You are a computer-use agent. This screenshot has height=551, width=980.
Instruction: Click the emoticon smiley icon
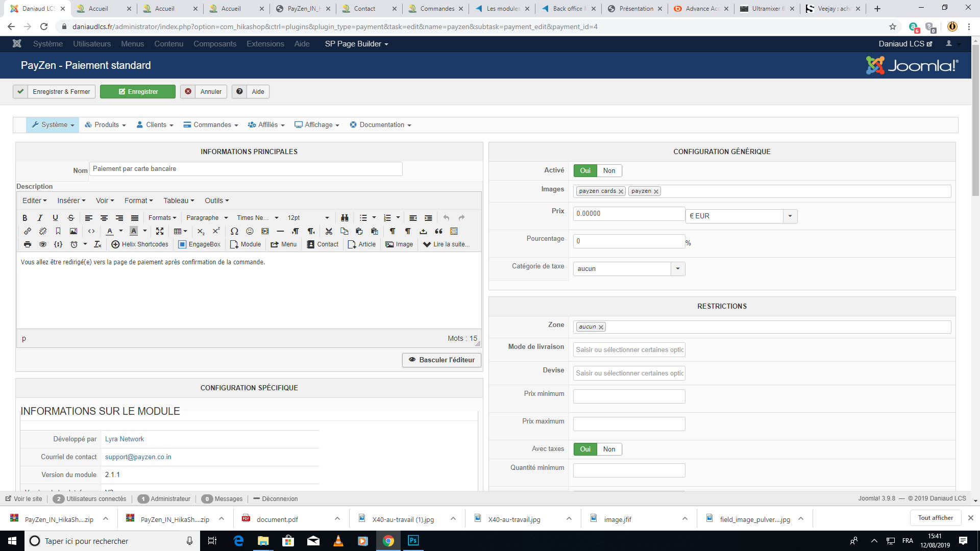click(x=250, y=231)
